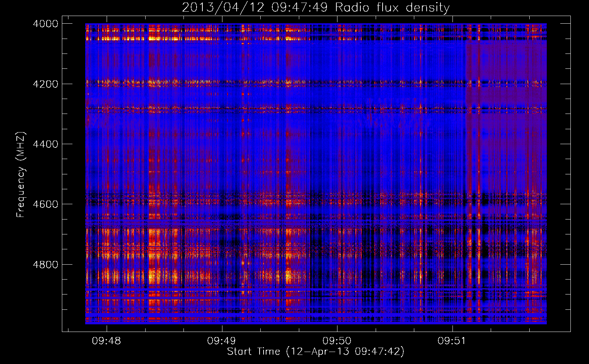589x364 pixels.
Task: Select the 4200 frequency axis label
Action: click(46, 84)
